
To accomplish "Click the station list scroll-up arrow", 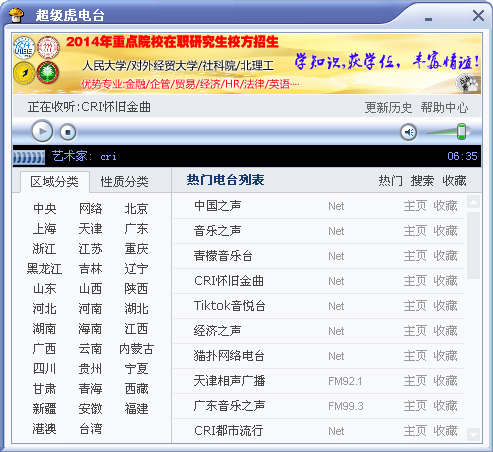I will (x=473, y=202).
